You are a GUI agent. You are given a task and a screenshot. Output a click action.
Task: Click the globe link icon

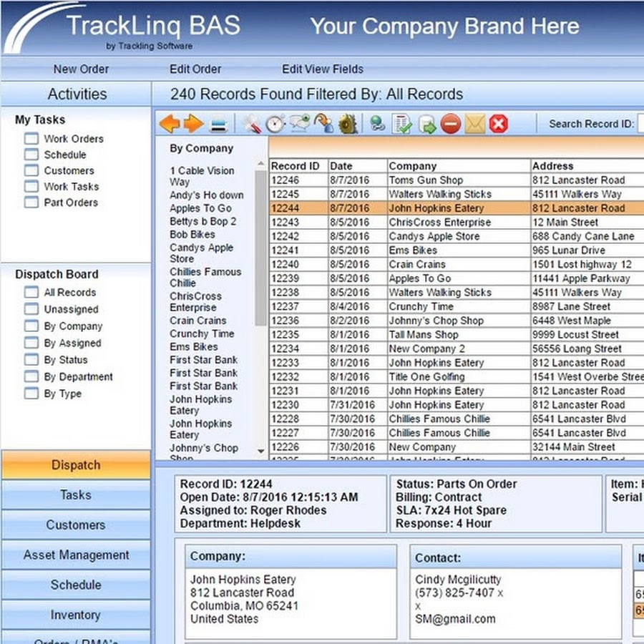coord(377,124)
